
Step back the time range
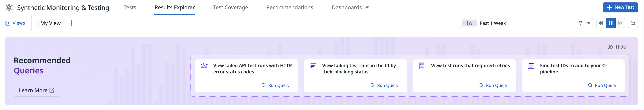pyautogui.click(x=601, y=23)
